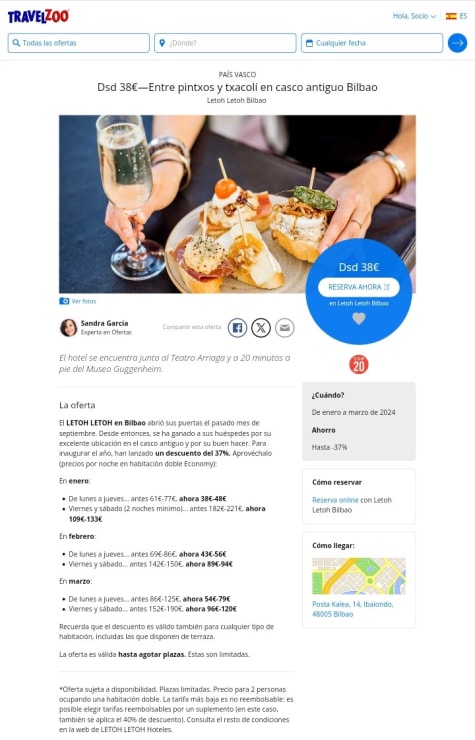The height and width of the screenshot is (740, 475).
Task: Click the ES language selector
Action: click(463, 16)
